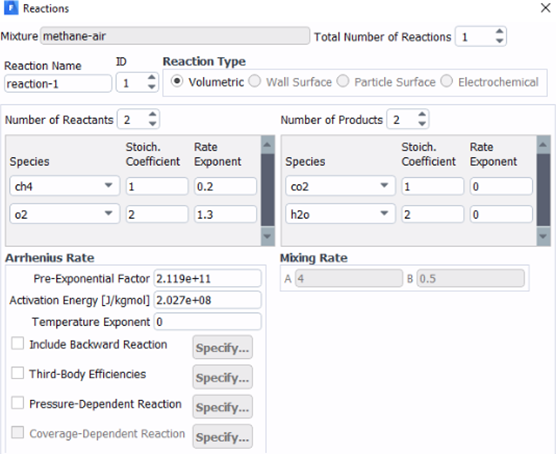
Task: Expand the h2o product species dropdown
Action: point(340,214)
